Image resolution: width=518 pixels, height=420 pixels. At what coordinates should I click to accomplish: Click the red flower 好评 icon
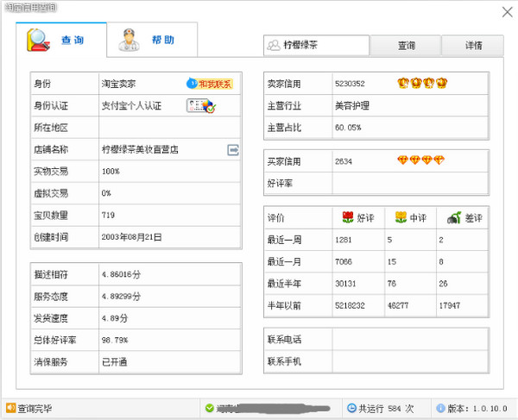click(x=348, y=217)
